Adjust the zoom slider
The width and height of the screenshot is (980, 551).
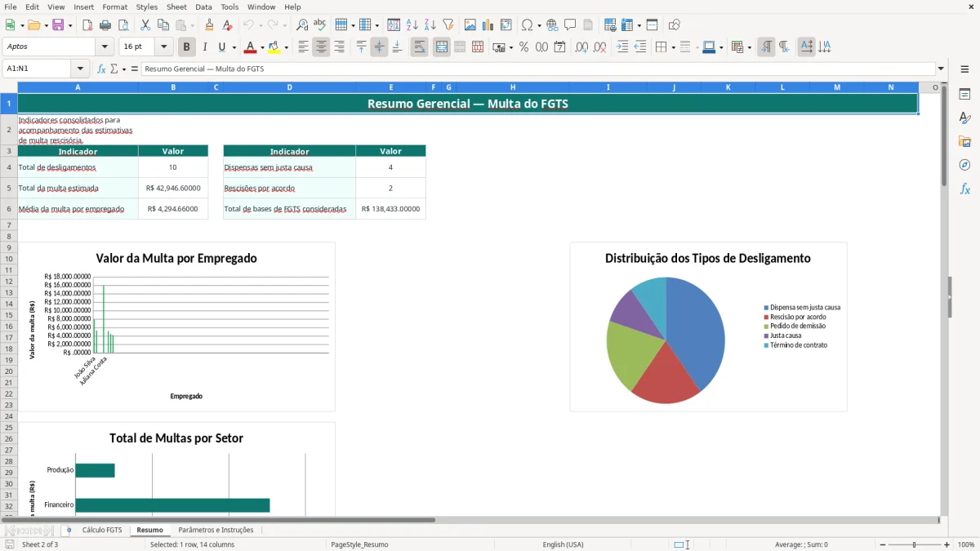[914, 544]
